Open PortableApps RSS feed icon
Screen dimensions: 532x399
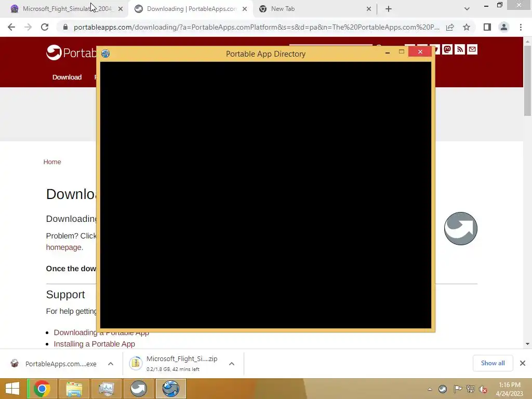point(460,49)
